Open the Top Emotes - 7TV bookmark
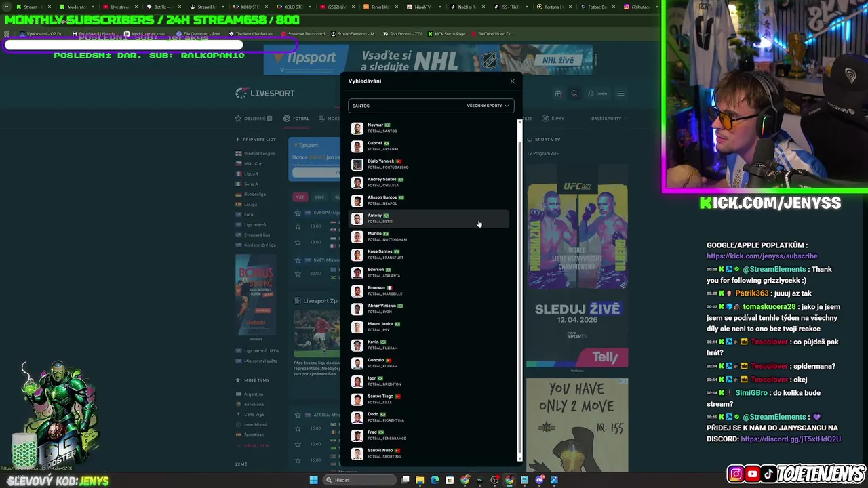The height and width of the screenshot is (488, 868). point(402,34)
